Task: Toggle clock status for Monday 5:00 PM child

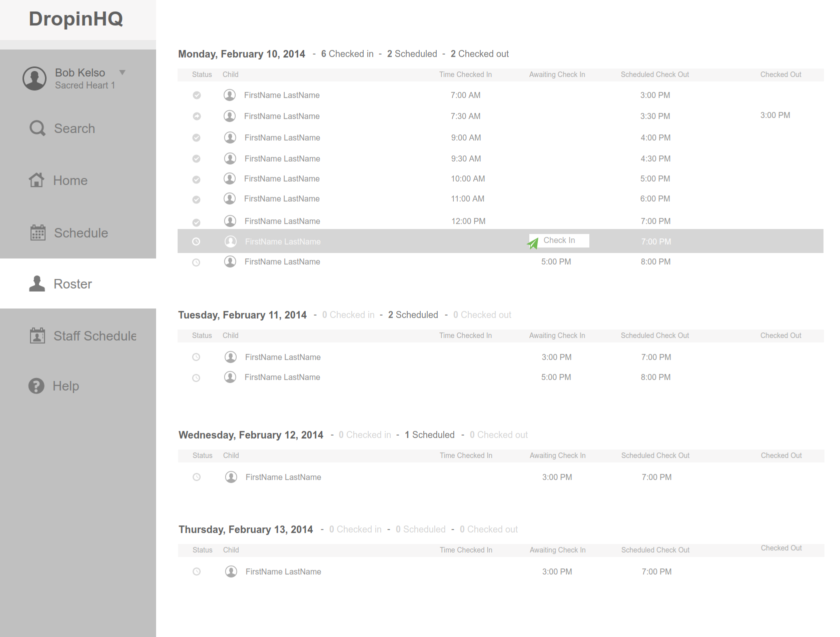Action: [x=196, y=262]
